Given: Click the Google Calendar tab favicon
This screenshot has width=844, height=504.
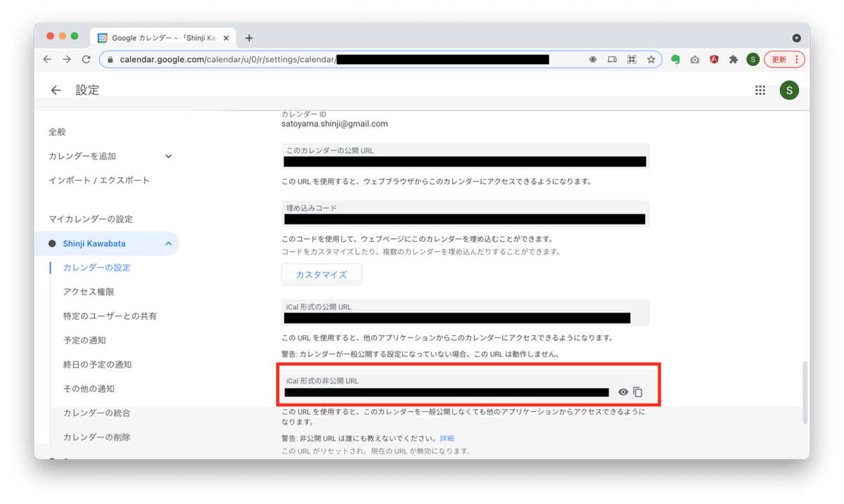Looking at the screenshot, I should click(x=103, y=38).
